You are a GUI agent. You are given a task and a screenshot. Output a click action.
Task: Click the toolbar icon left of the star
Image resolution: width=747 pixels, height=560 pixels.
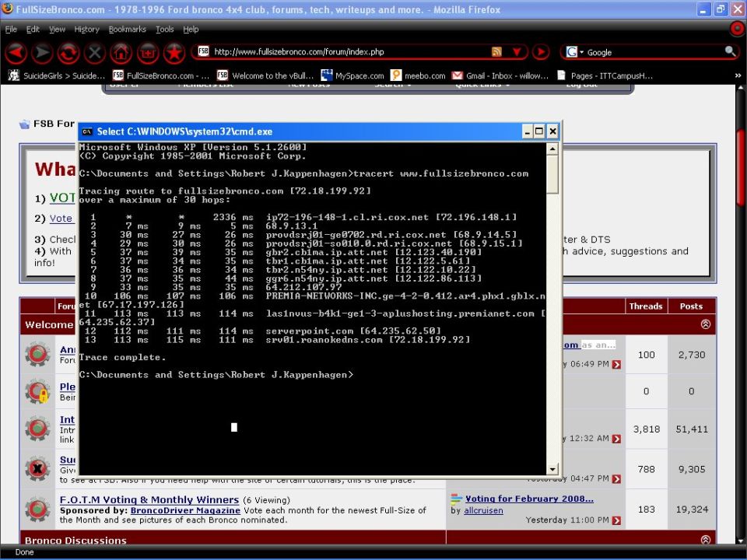[x=148, y=52]
